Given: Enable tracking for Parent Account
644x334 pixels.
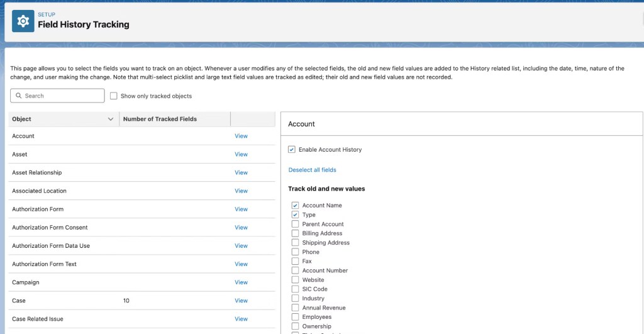Looking at the screenshot, I should (295, 224).
